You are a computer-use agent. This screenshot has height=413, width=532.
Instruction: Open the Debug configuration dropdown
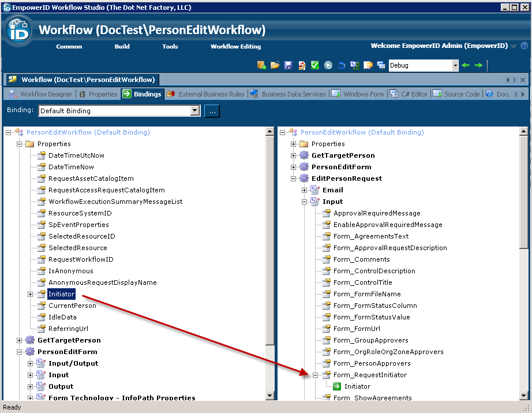tap(455, 65)
